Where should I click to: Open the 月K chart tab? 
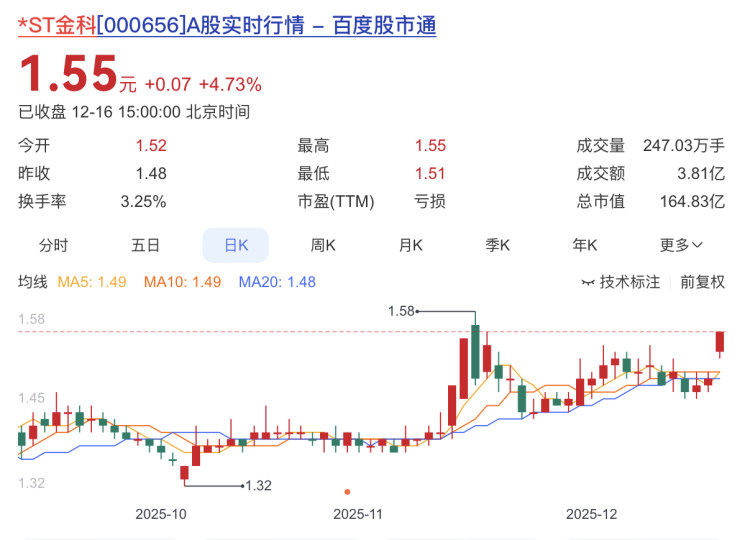click(410, 245)
